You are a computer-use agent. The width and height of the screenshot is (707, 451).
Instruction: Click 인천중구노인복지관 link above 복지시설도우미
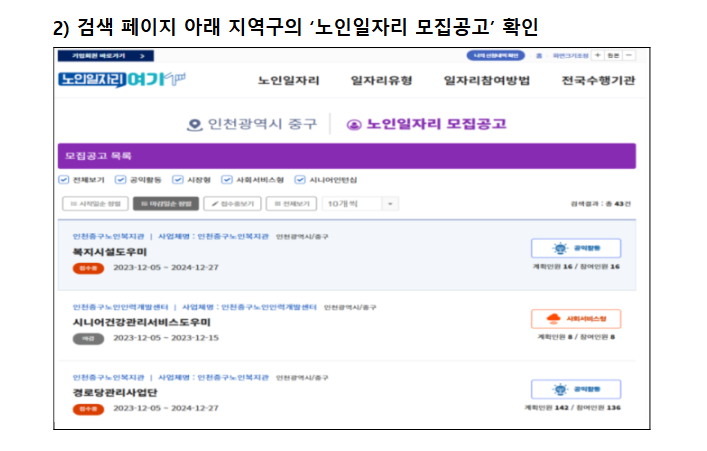(108, 236)
